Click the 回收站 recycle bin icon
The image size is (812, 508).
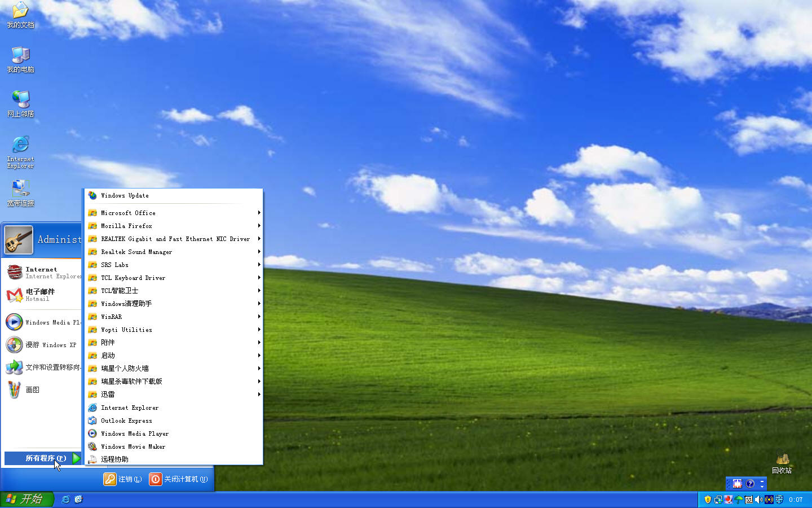click(782, 462)
